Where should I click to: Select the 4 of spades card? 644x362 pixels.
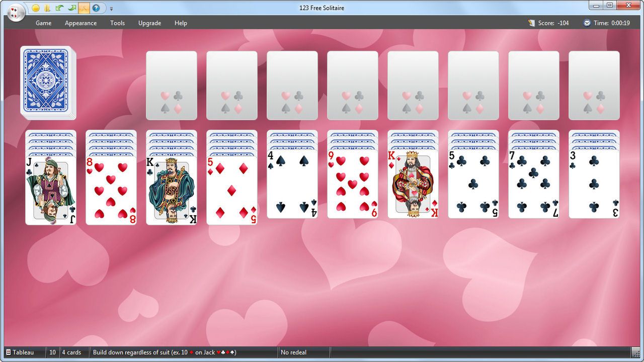tap(292, 184)
